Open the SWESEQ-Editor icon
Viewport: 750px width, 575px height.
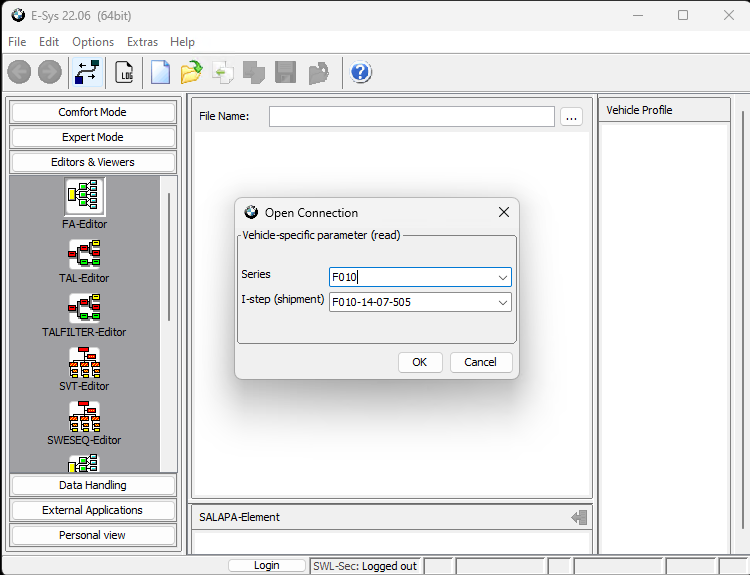(85, 416)
